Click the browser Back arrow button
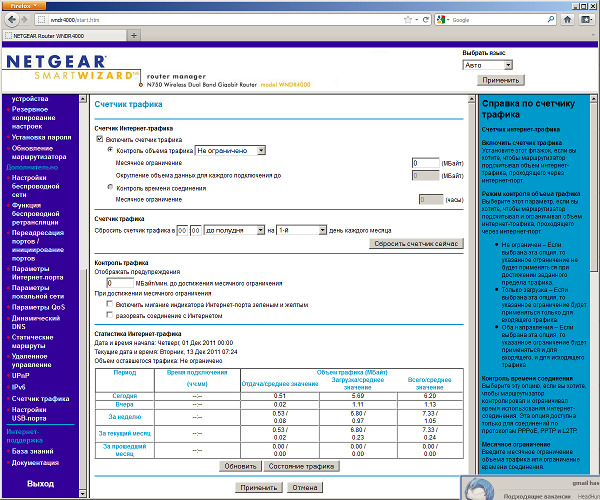The image size is (600, 500). tap(12, 20)
